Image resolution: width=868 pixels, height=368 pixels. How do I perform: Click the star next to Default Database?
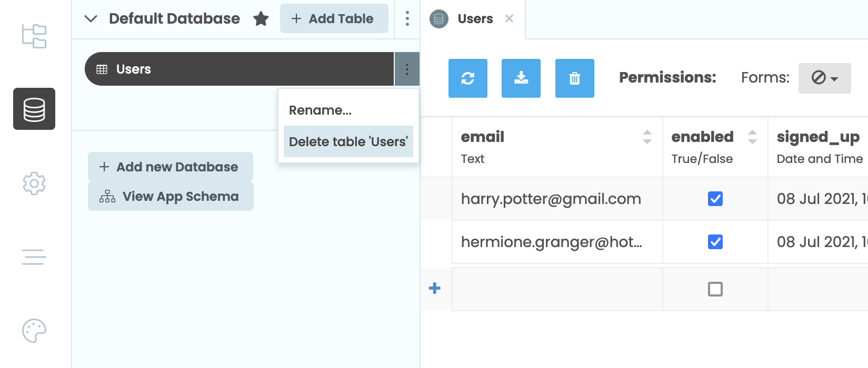pyautogui.click(x=261, y=19)
